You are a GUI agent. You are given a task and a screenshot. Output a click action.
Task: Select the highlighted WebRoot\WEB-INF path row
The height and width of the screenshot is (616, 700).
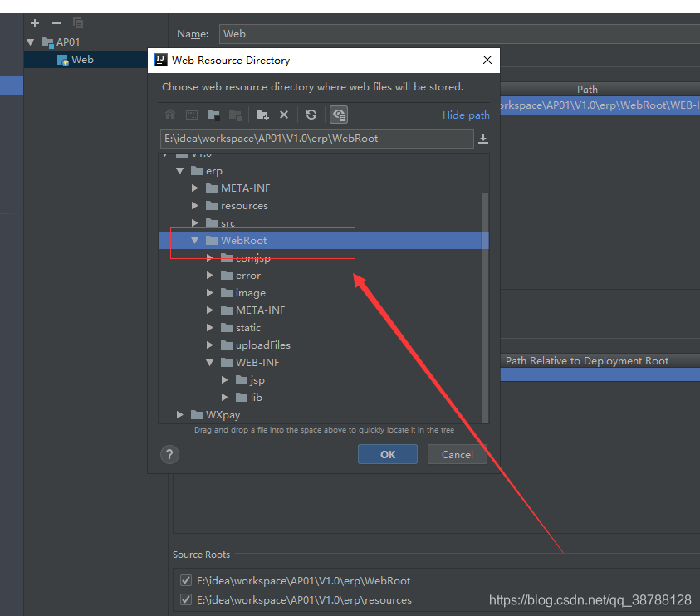click(600, 105)
